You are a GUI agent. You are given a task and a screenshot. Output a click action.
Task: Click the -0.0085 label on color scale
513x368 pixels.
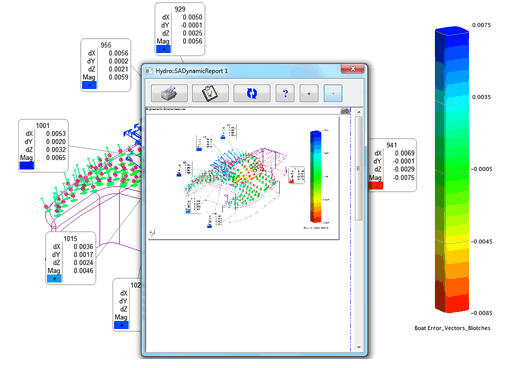(x=481, y=313)
